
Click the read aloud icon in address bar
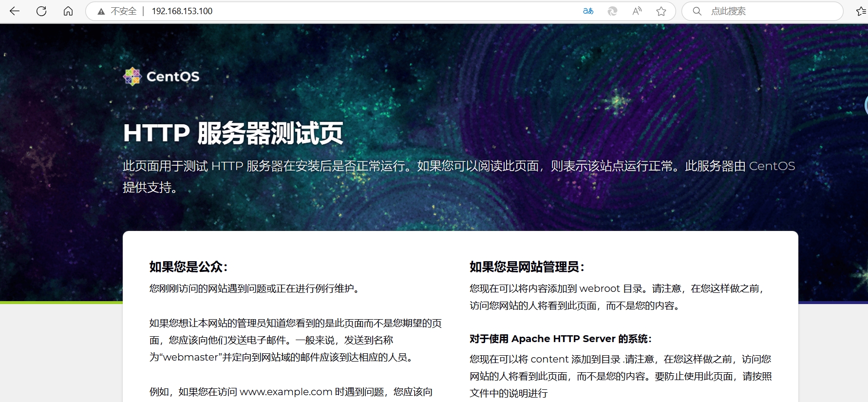pyautogui.click(x=637, y=11)
